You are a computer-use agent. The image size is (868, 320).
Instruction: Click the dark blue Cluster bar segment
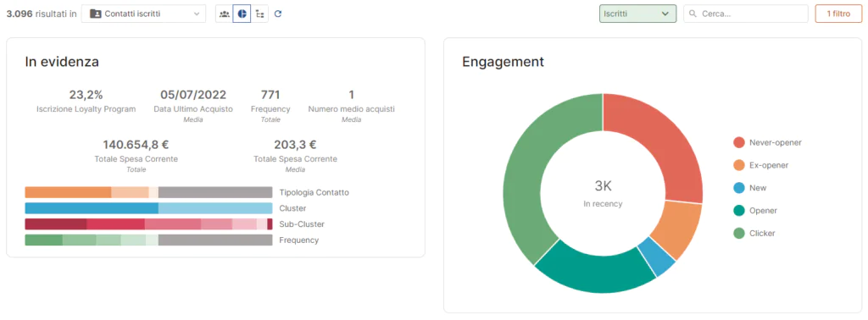point(92,208)
